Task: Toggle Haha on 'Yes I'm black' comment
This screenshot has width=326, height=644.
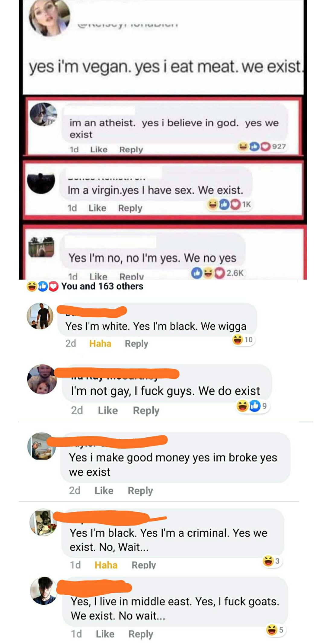Action: pyautogui.click(x=106, y=565)
